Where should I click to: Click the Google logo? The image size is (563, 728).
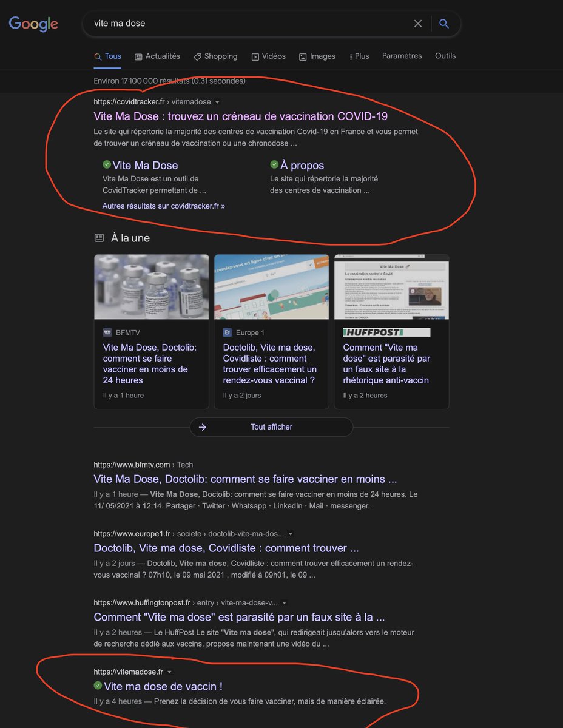coord(33,24)
